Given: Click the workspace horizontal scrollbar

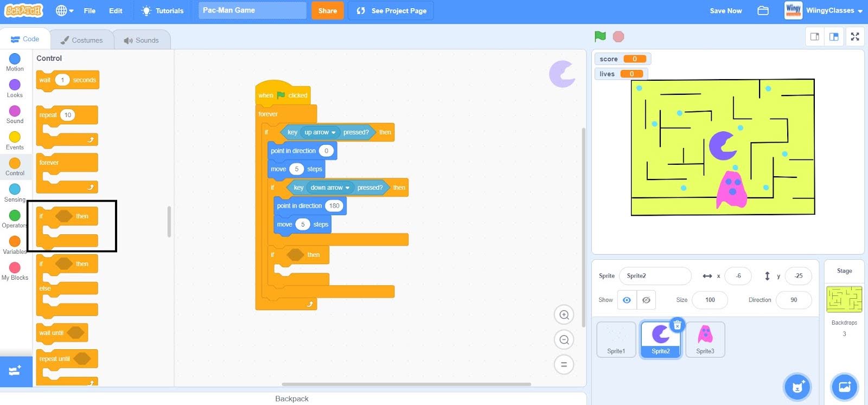Looking at the screenshot, I should point(406,384).
